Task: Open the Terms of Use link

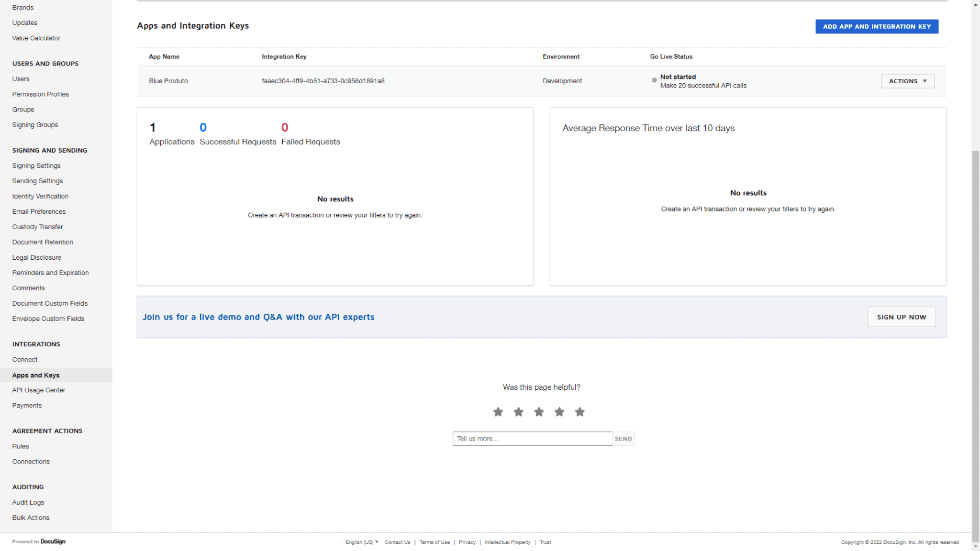Action: click(x=434, y=542)
